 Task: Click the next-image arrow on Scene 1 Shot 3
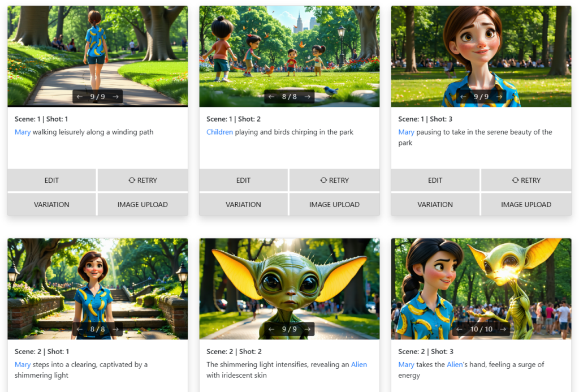[499, 96]
